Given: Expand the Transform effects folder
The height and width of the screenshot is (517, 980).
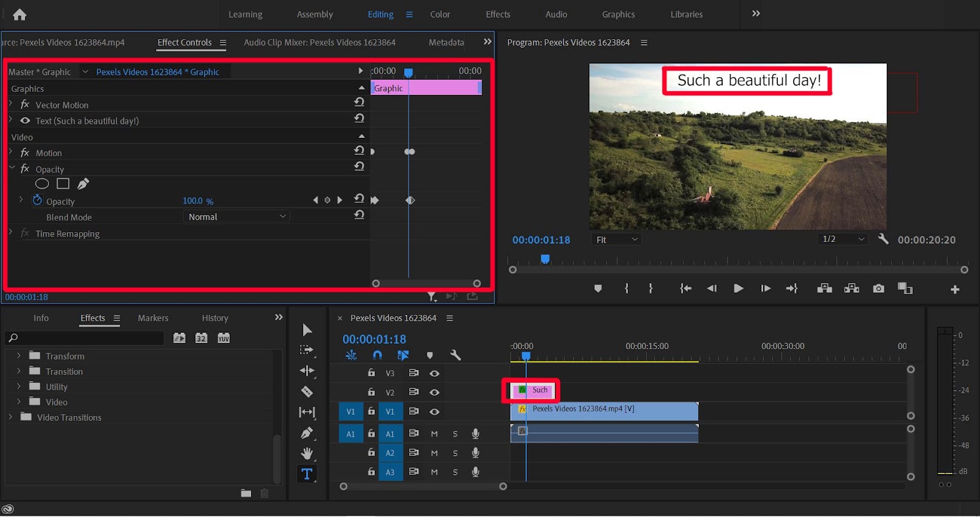Looking at the screenshot, I should pyautogui.click(x=18, y=356).
